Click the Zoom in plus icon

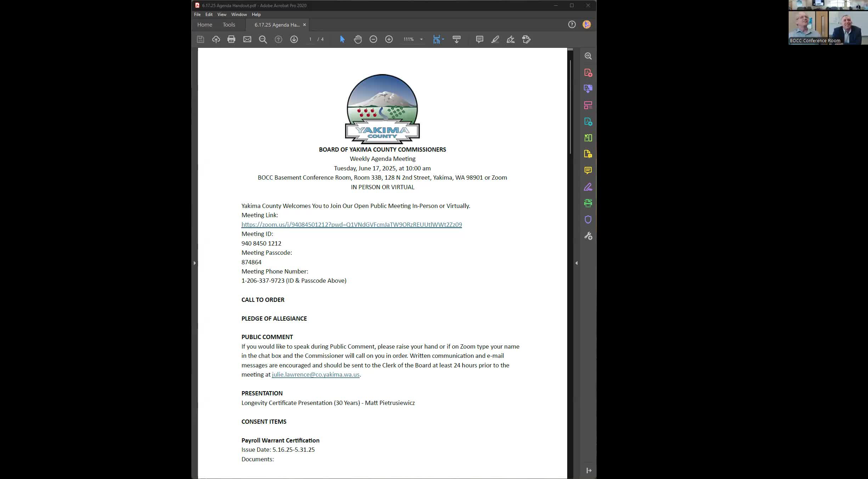click(x=389, y=39)
